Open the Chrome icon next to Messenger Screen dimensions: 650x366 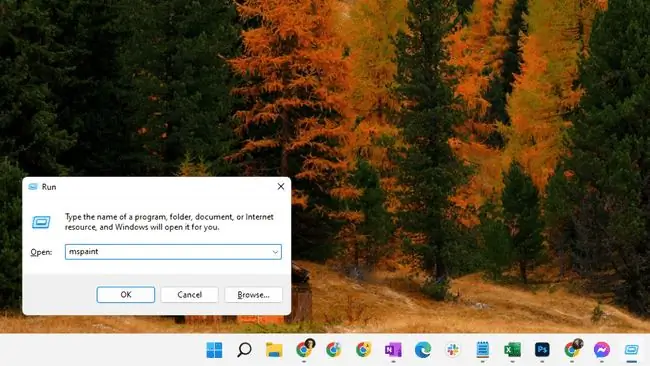tap(573, 349)
